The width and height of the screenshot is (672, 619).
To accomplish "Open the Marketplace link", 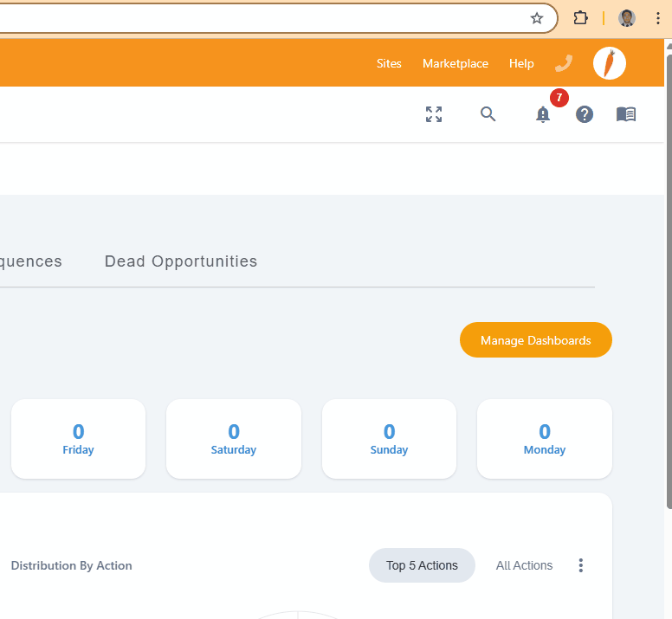I will tap(456, 63).
